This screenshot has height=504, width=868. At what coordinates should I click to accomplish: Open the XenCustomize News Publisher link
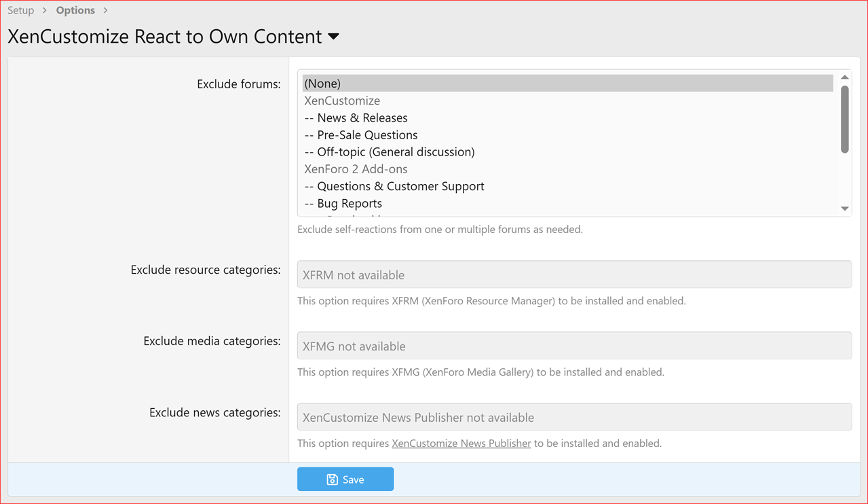461,443
